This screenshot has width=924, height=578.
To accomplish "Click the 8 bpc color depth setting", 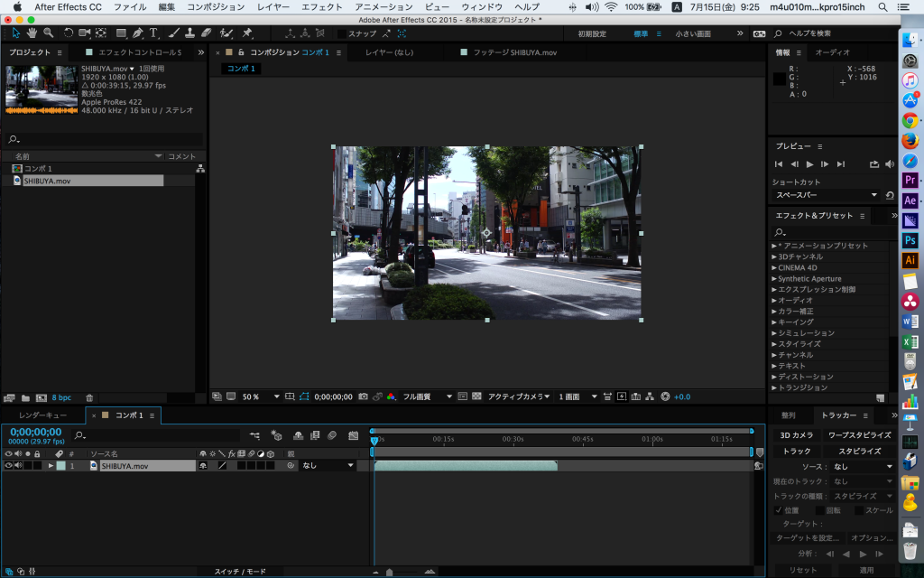I will 61,397.
